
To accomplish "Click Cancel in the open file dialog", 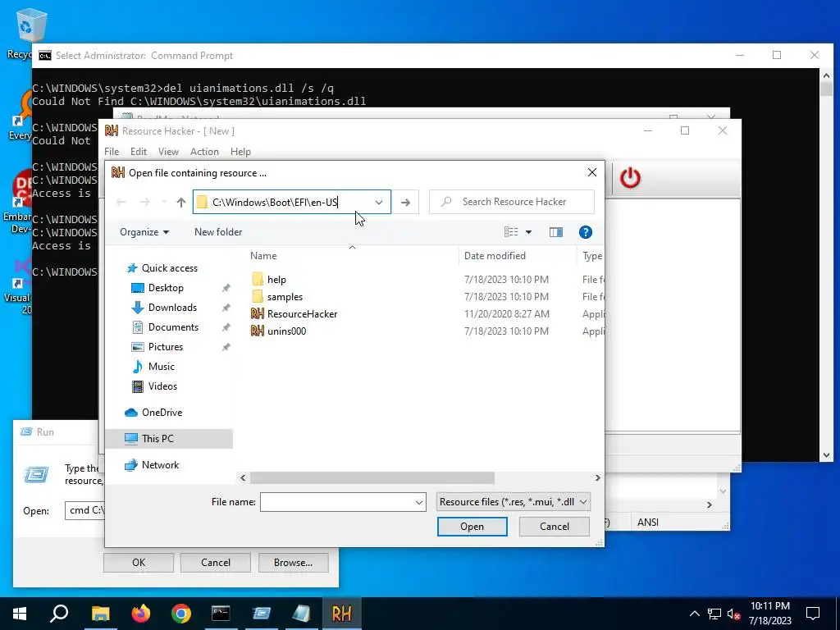I will (x=555, y=527).
